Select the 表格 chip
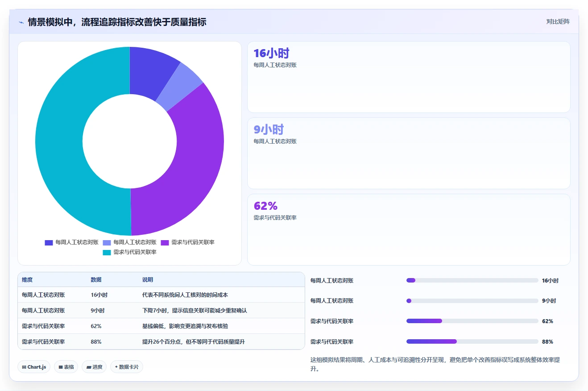This screenshot has width=588, height=391. [x=66, y=367]
